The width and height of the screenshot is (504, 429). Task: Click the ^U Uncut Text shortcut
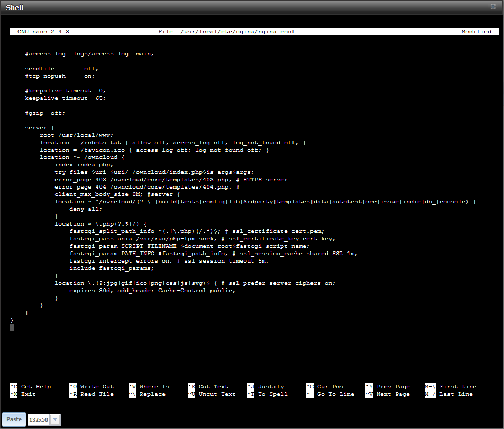coord(212,394)
